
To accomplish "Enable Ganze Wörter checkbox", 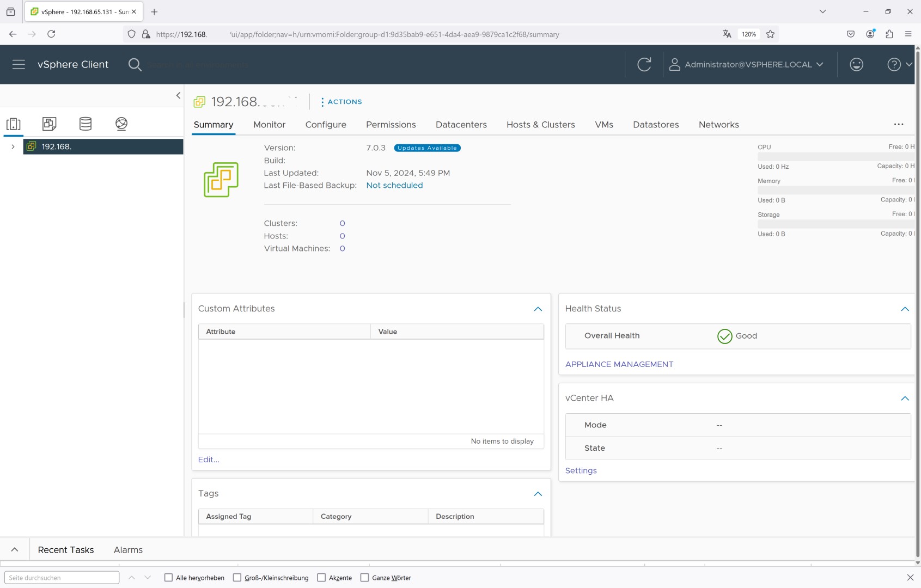I will [x=364, y=577].
